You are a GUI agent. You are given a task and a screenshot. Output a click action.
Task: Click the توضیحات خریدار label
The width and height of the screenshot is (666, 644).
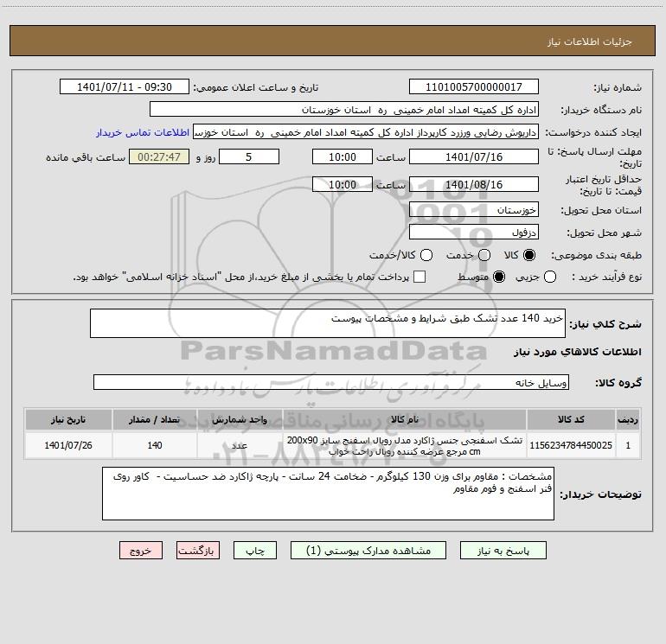(x=600, y=494)
